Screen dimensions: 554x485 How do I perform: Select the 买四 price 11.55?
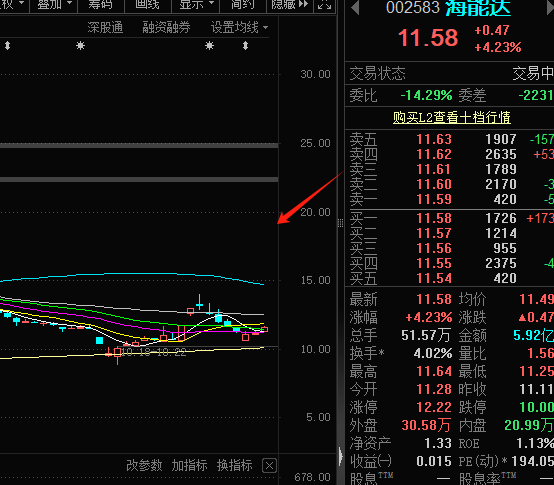click(434, 263)
